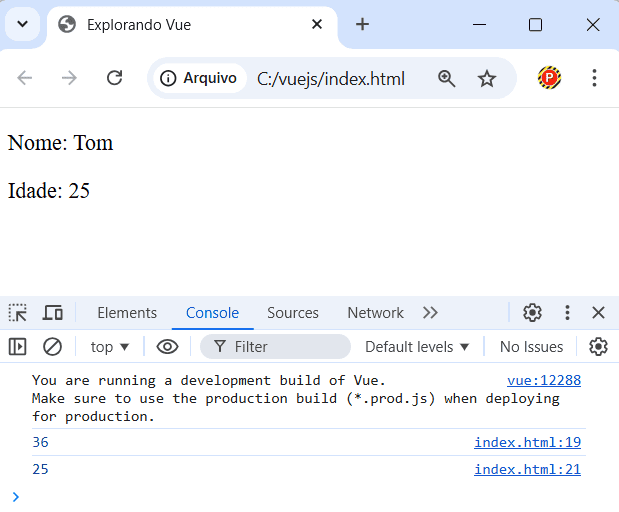Click the zoom magnifier icon in address bar
This screenshot has width=619, height=512.
click(446, 78)
